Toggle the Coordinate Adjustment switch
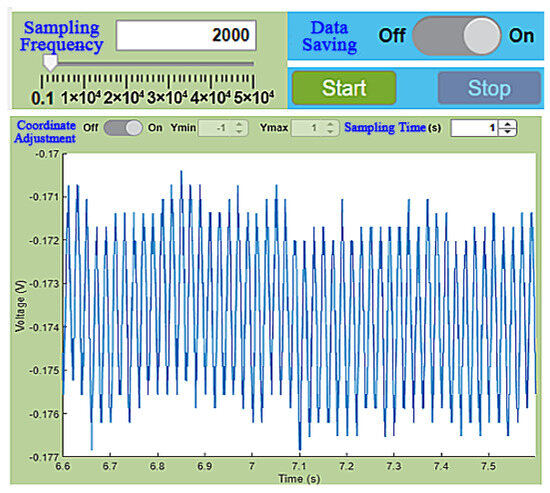Screen dimensions: 550x493 (x=123, y=128)
